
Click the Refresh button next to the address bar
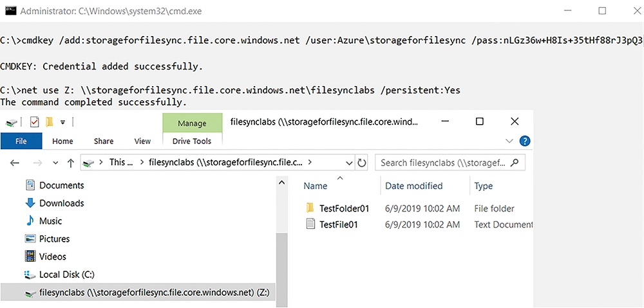tap(362, 163)
